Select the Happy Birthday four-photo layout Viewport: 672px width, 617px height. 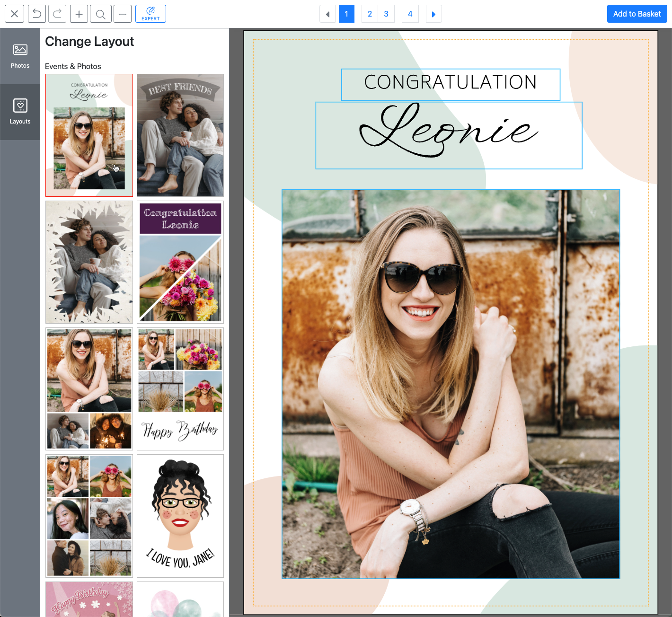(180, 389)
